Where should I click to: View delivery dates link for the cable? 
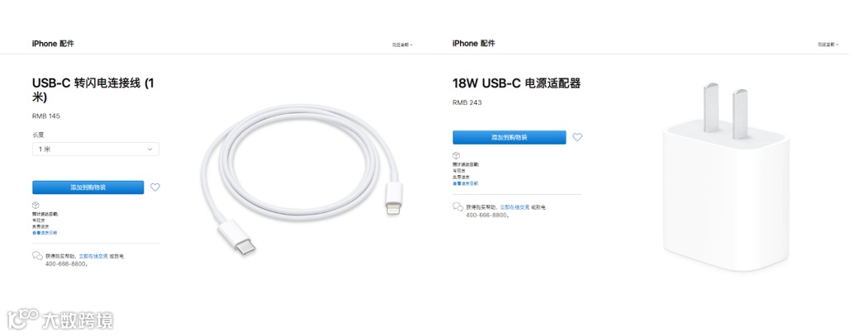pyautogui.click(x=45, y=233)
